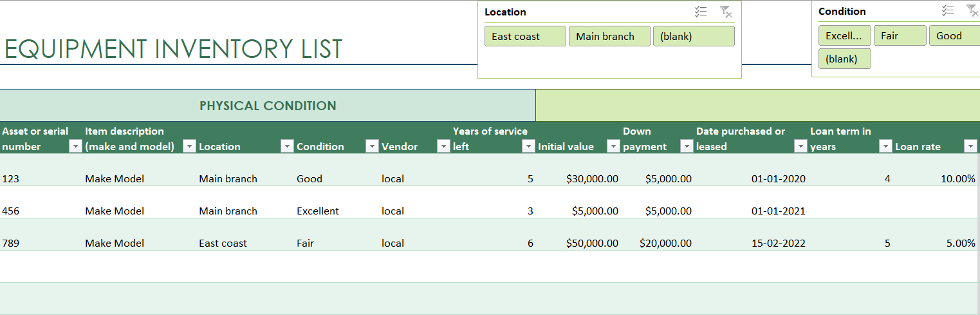980x315 pixels.
Task: Open the Vendor column filter dropdown
Action: tap(443, 147)
